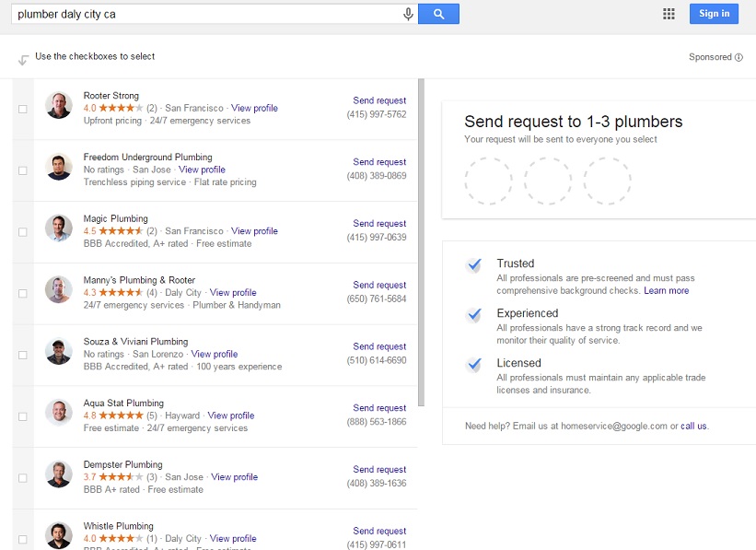Viewport: 756px width, 550px height.
Task: Send request to Aqua Stat Plumbing
Action: click(379, 408)
